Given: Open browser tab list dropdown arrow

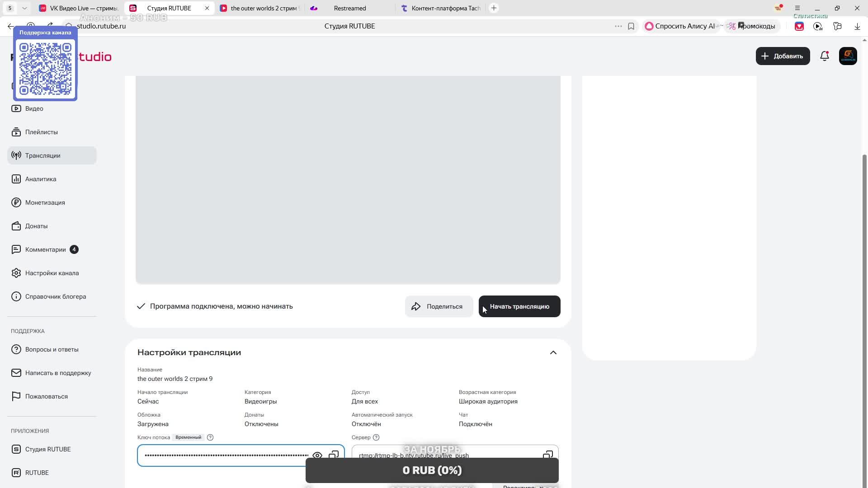Looking at the screenshot, I should pos(24,8).
